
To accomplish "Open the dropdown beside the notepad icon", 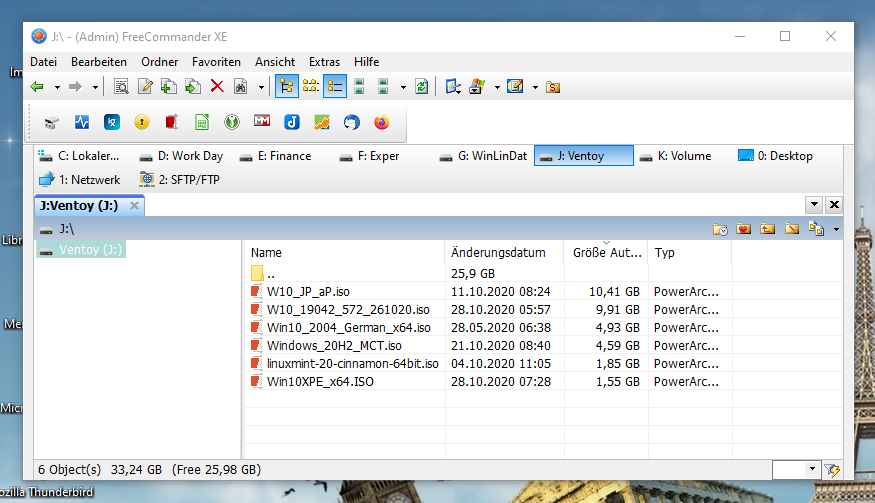I will (x=535, y=87).
